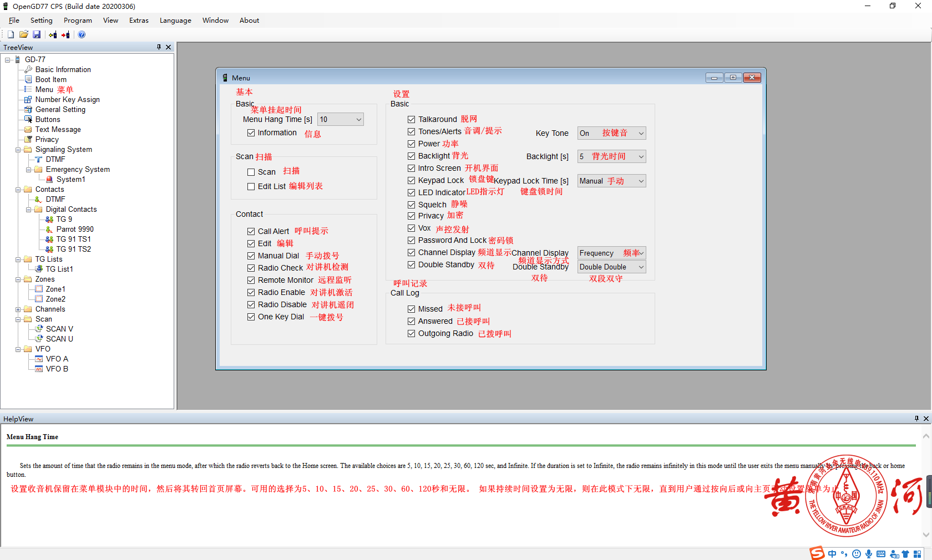Open Help via the blue question mark icon
The image size is (932, 560).
point(82,34)
